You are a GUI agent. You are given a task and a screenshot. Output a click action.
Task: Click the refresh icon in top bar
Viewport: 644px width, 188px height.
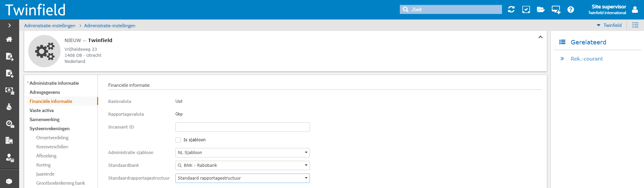[x=511, y=9]
